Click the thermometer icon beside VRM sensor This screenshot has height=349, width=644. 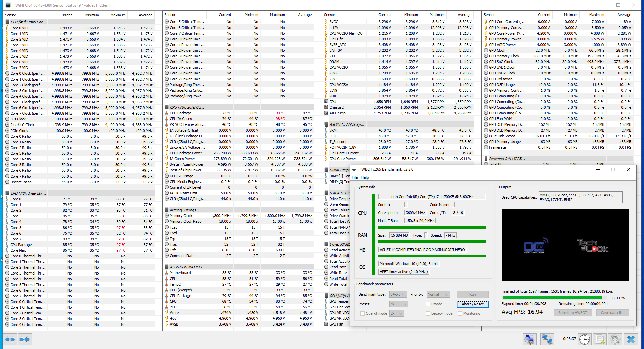click(326, 130)
